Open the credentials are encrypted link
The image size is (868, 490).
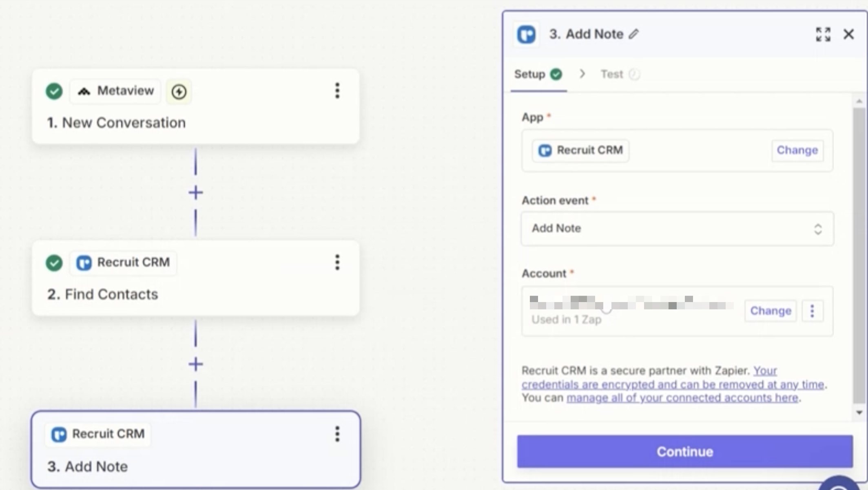click(672, 384)
